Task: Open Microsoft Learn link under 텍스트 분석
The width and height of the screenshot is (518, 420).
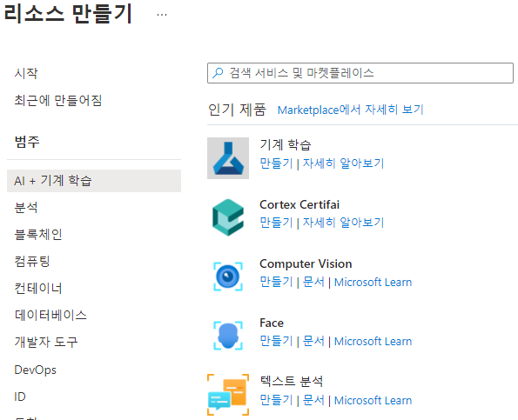Action: 373,400
